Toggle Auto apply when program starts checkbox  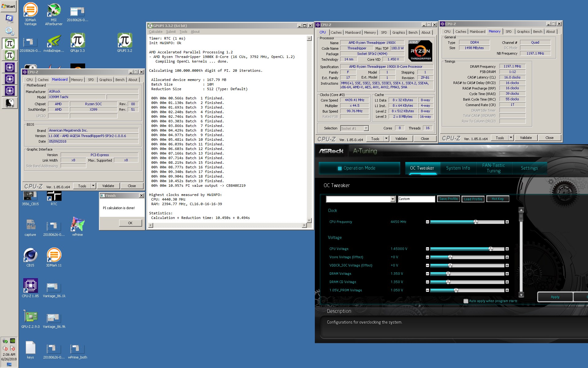466,301
